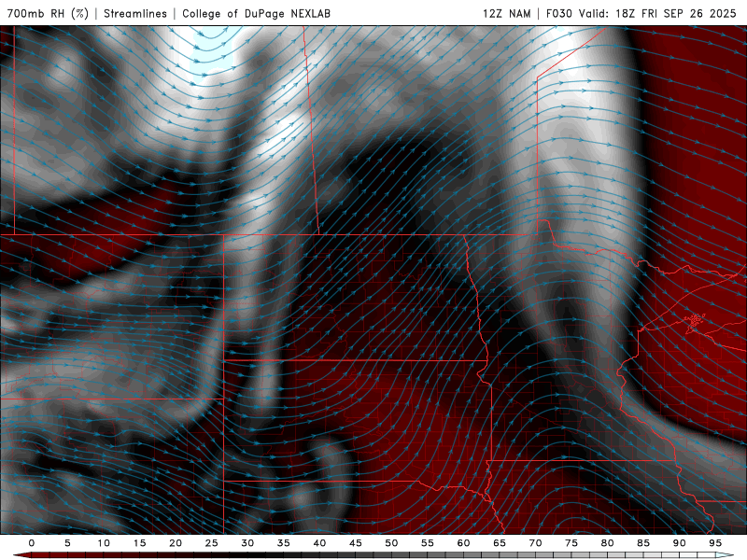Click the colorbar label "45"
The image size is (747, 560).
point(356,543)
